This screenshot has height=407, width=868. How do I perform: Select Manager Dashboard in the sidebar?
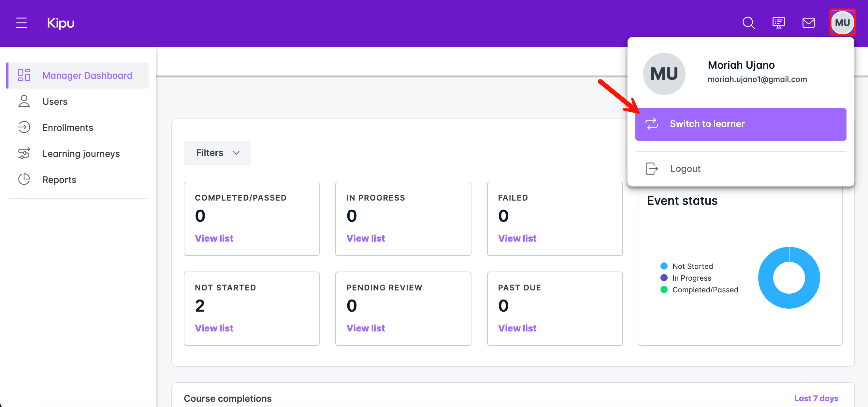[x=87, y=76]
